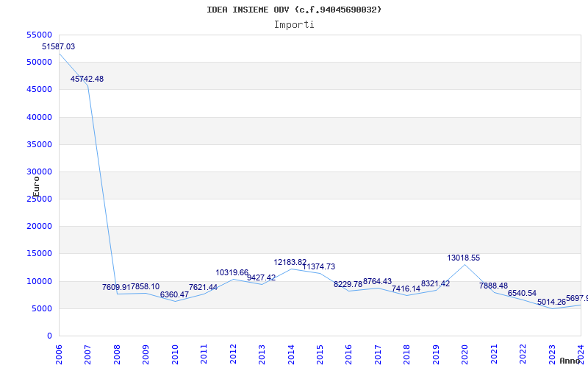Select the 45742.48 data point label
This screenshot has width=588, height=368.
coord(87,79)
